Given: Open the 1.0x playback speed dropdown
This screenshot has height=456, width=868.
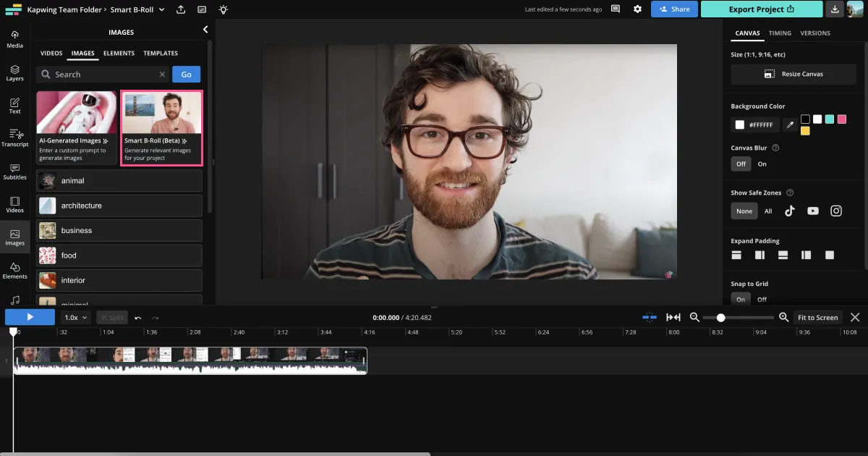Looking at the screenshot, I should click(x=76, y=317).
